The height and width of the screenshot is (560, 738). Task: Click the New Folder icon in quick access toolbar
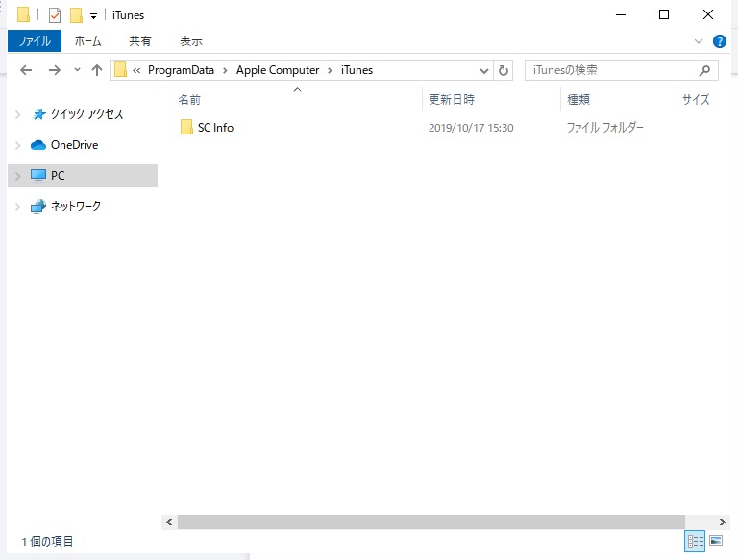[x=76, y=15]
